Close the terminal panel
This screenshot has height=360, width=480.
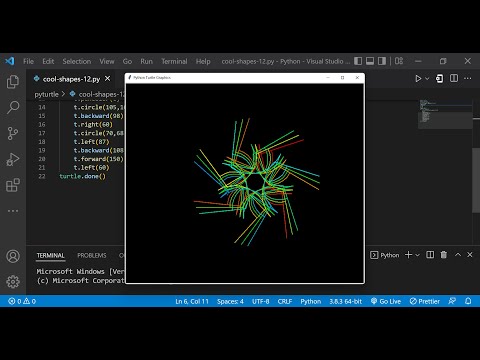coord(470,255)
